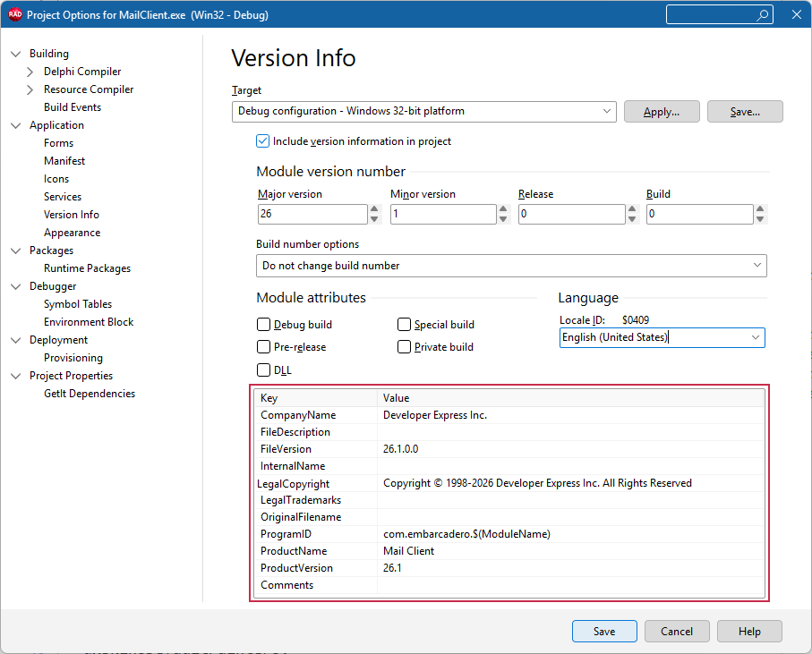Increase Minor version with up arrow
This screenshot has width=812, height=654.
(503, 209)
